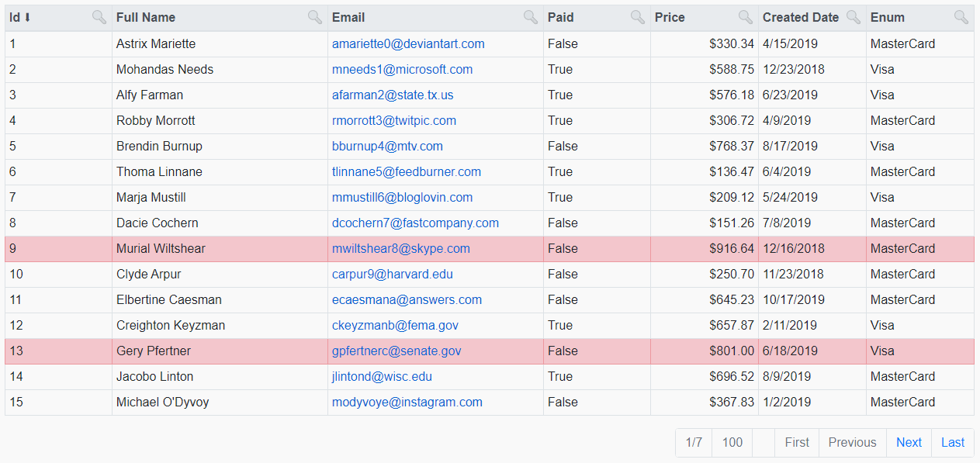
Task: Click the Paid column search icon
Action: coord(638,16)
